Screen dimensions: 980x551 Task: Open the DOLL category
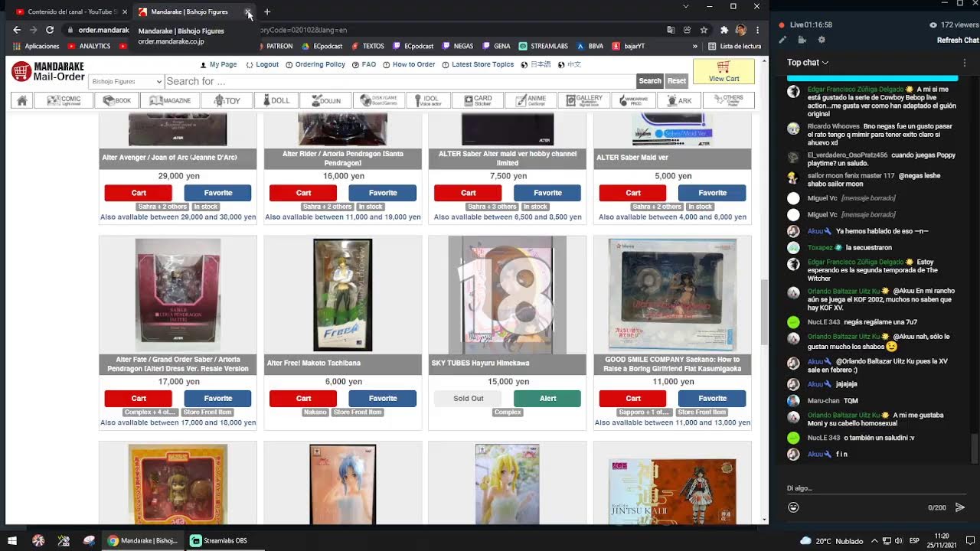tap(275, 100)
